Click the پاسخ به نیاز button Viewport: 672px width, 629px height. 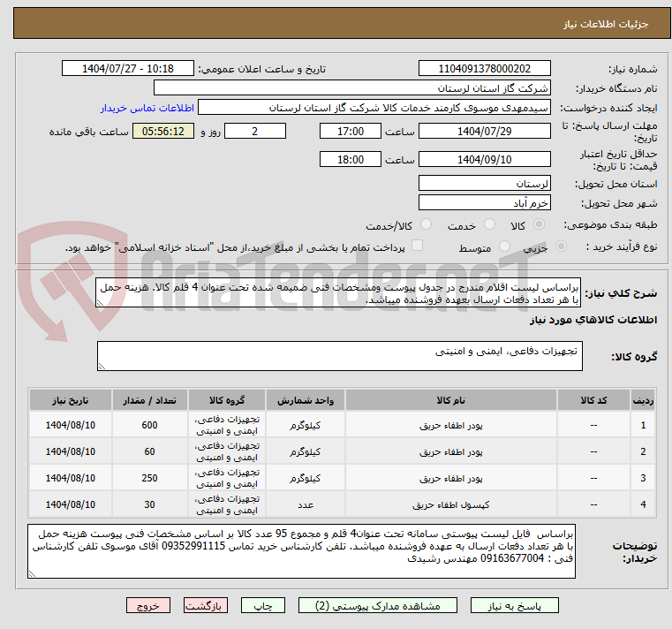(515, 606)
